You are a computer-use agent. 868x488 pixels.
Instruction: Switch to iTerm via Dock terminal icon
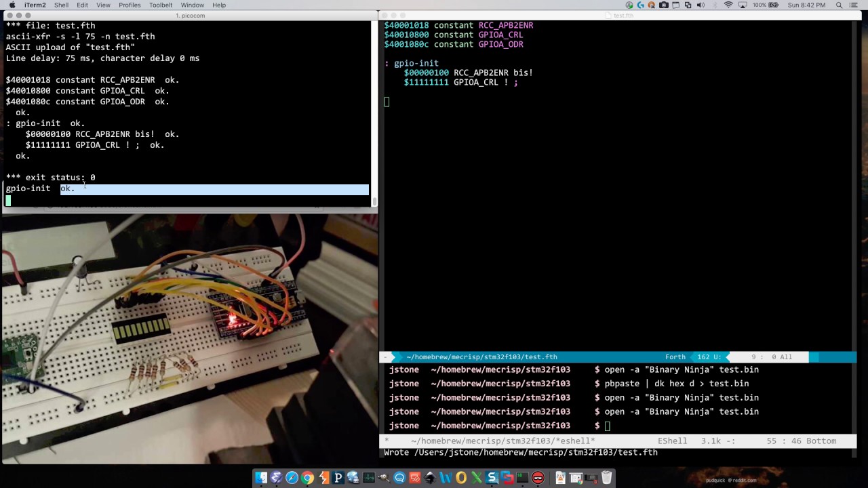(522, 478)
